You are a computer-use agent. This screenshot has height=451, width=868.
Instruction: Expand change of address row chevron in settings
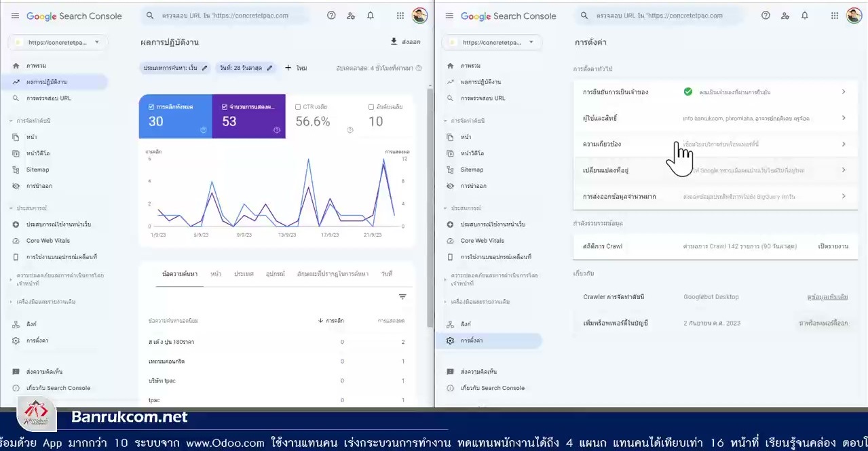pyautogui.click(x=844, y=170)
